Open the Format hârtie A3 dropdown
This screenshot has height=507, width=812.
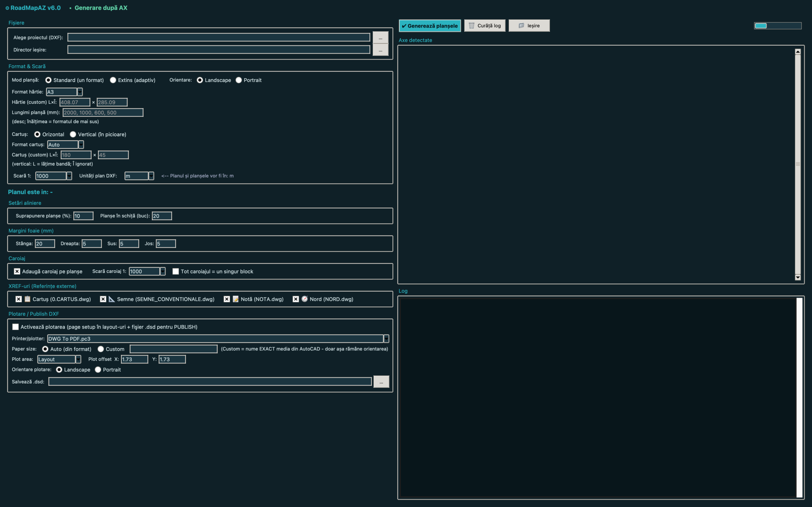pos(80,92)
